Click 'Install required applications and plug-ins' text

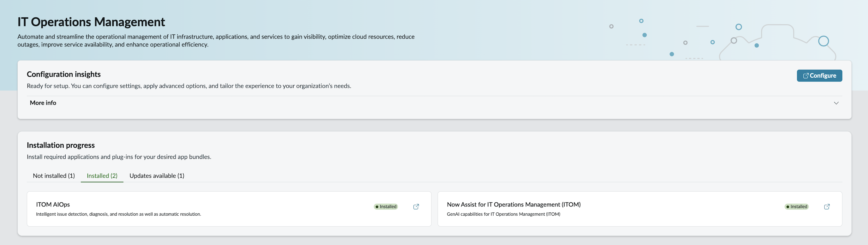pos(119,157)
